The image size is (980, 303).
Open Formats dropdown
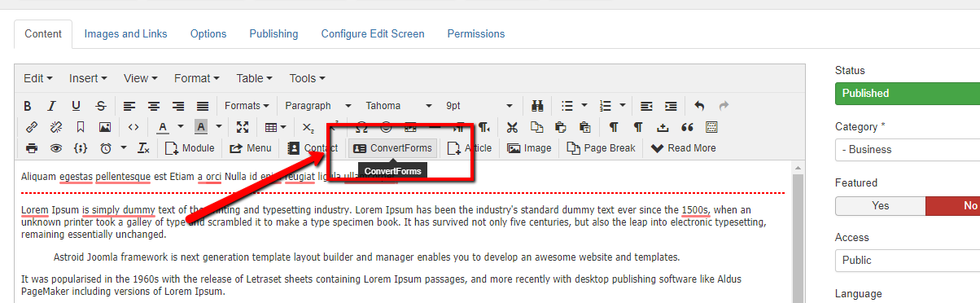(x=247, y=106)
